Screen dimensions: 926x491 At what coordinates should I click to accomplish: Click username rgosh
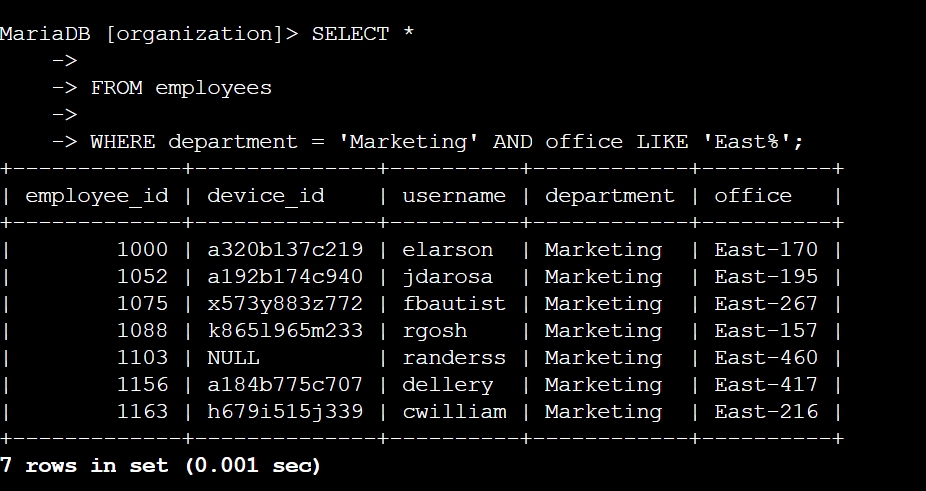[435, 331]
